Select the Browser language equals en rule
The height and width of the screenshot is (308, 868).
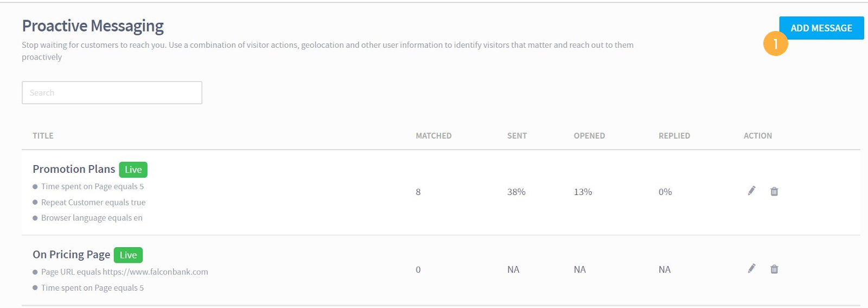[92, 218]
